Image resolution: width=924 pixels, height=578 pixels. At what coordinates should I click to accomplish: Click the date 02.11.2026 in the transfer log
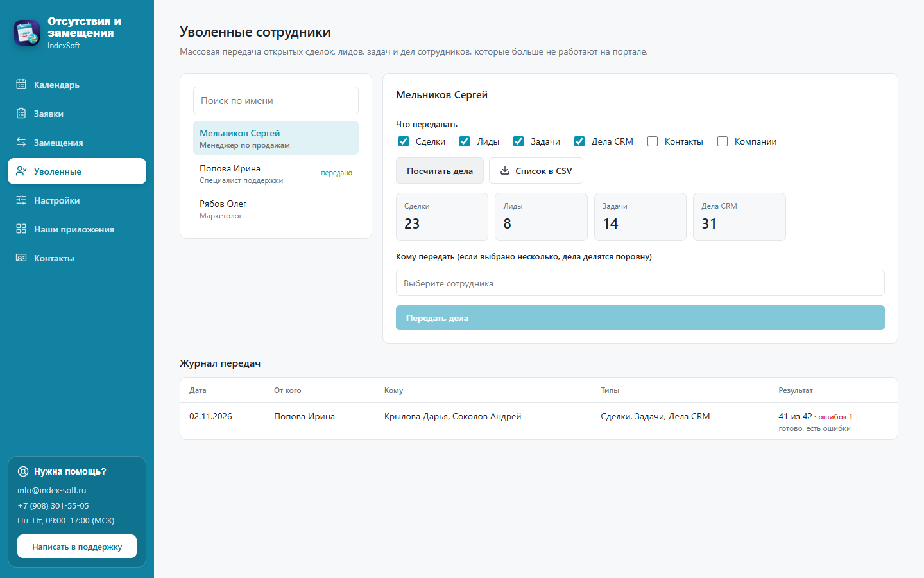(210, 416)
